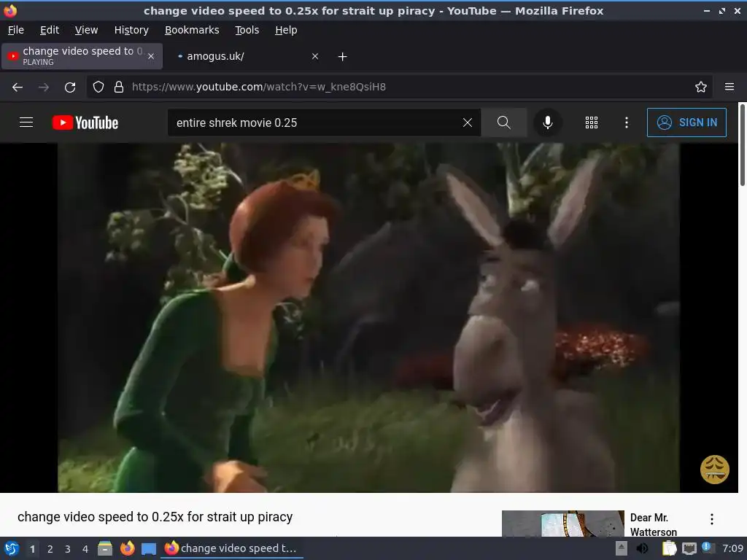Screen dimensions: 747x560
Task: Go back to the previous page
Action: (x=18, y=87)
